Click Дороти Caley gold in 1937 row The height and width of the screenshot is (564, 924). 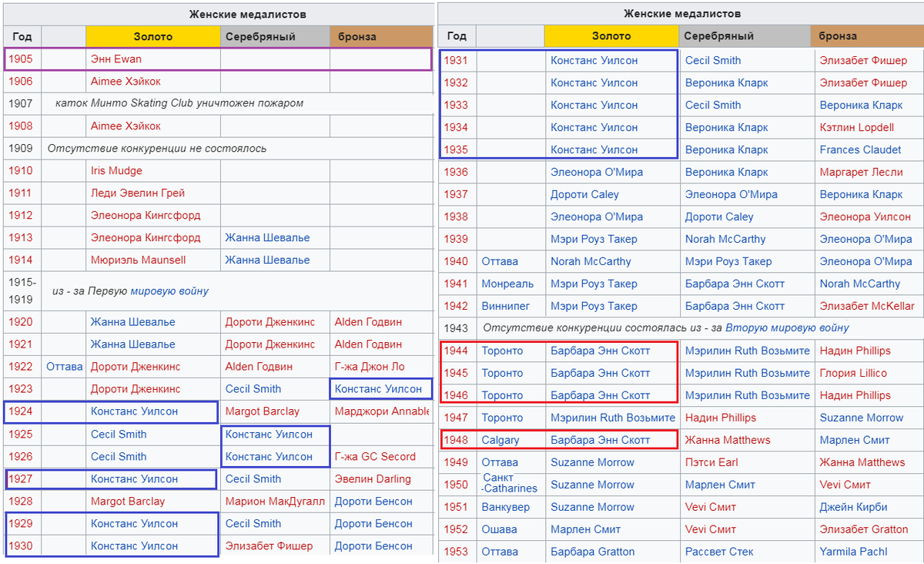click(584, 194)
